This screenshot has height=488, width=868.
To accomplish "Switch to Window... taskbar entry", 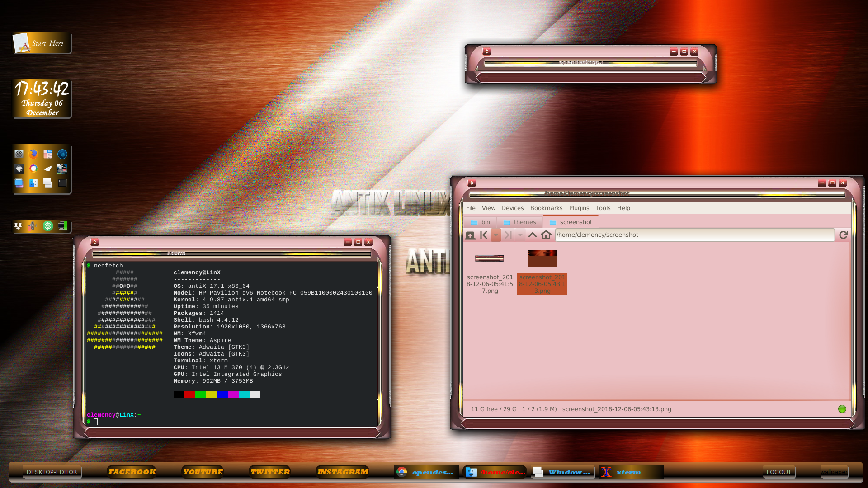I will click(x=563, y=472).
